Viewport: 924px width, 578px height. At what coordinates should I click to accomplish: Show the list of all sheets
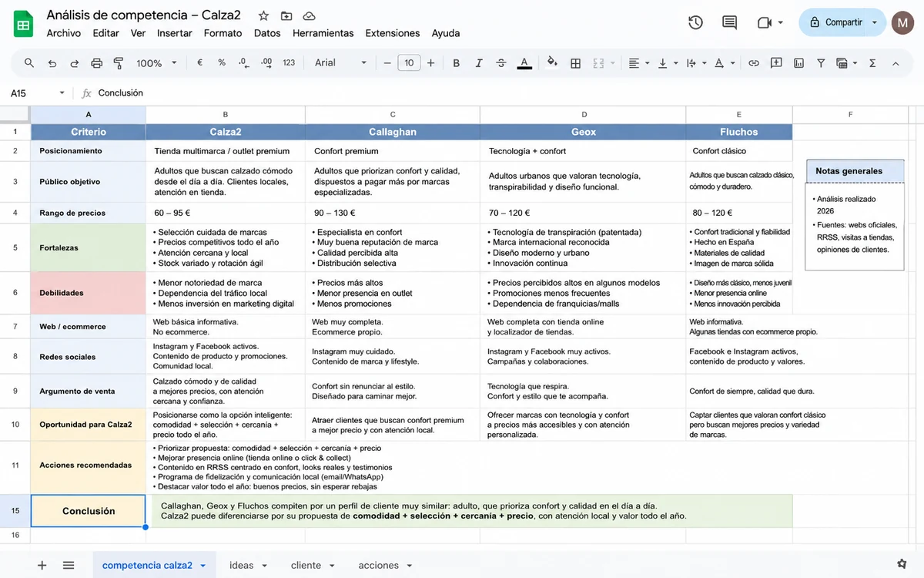click(x=69, y=565)
